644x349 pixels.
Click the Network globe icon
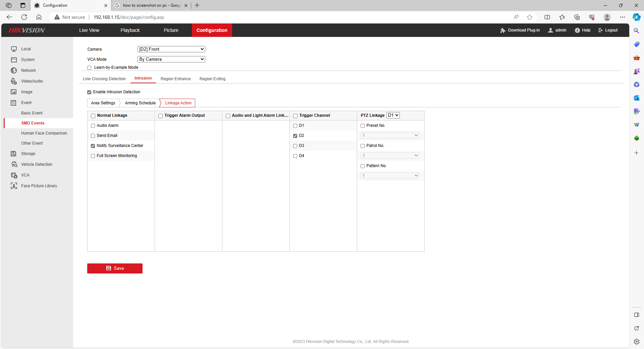pos(14,70)
